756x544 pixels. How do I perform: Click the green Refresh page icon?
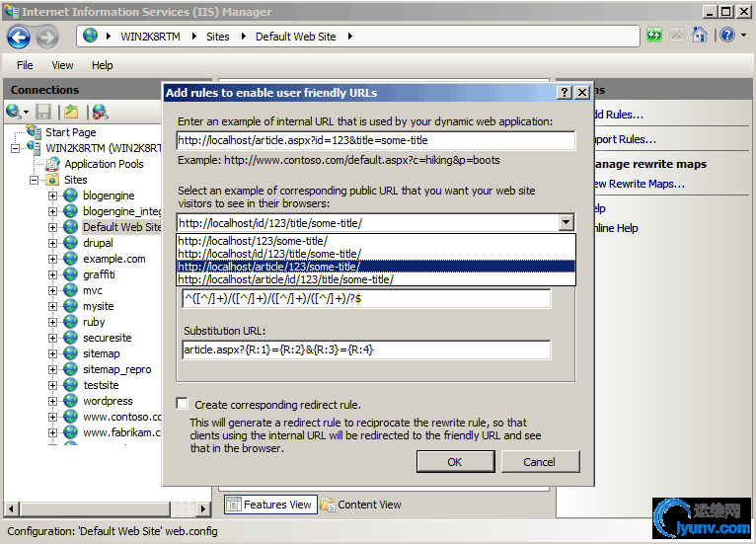click(654, 35)
